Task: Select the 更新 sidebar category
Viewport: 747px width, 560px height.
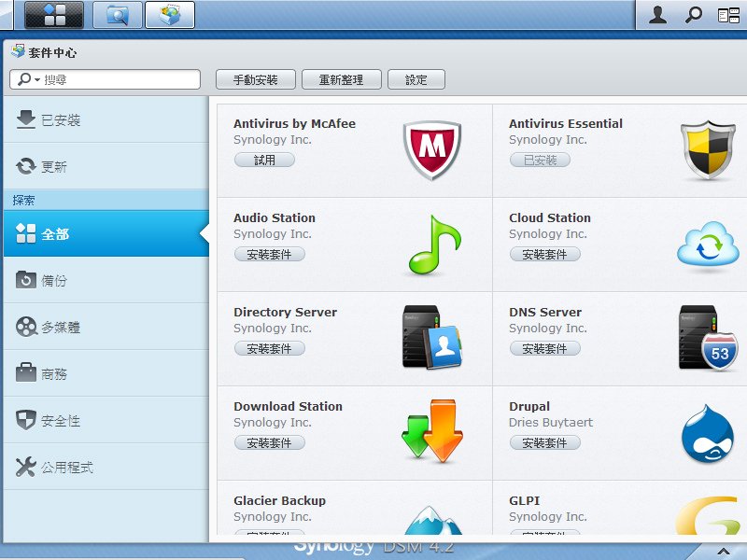Action: pos(106,166)
